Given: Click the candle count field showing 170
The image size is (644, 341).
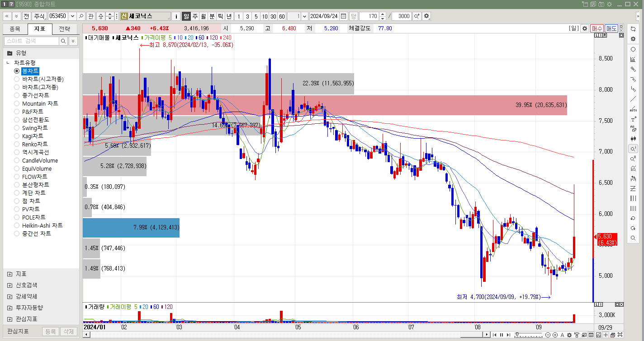Looking at the screenshot, I should click(x=369, y=16).
